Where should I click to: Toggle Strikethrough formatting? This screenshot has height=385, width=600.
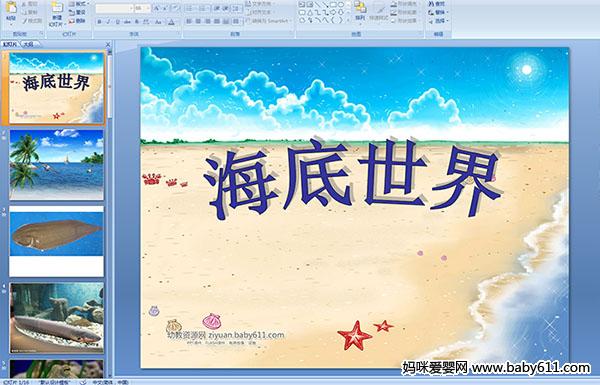[x=127, y=22]
